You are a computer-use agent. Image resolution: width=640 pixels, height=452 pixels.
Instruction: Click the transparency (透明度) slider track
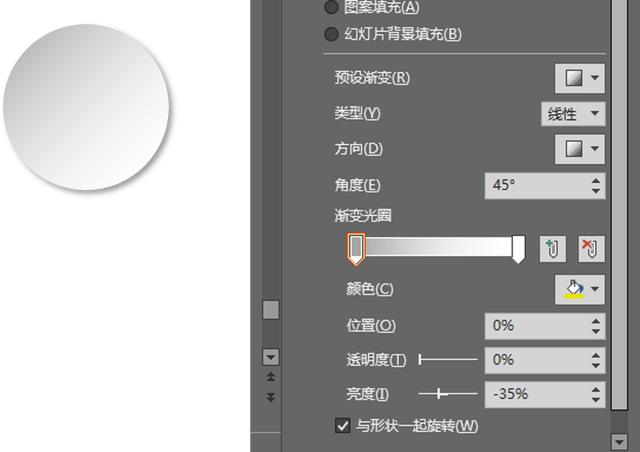[x=449, y=359]
